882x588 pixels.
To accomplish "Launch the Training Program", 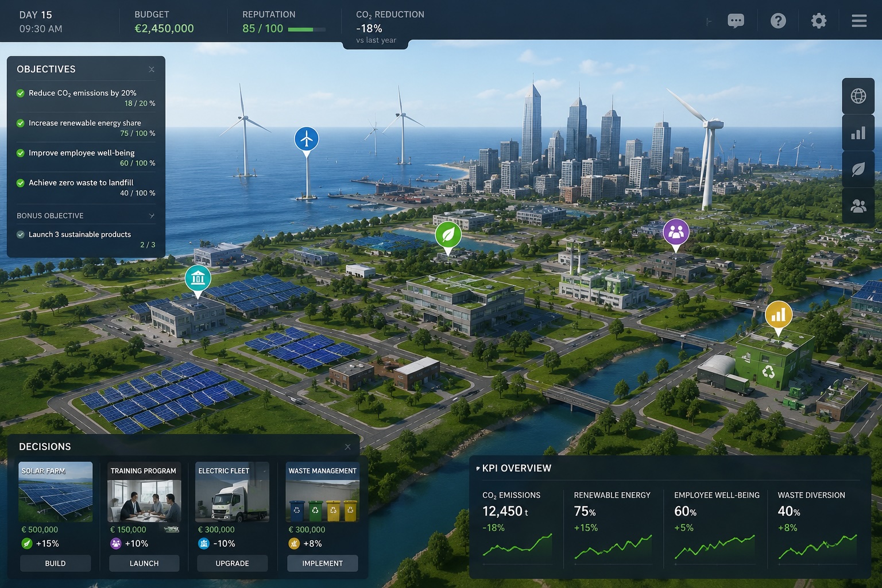I will (144, 563).
